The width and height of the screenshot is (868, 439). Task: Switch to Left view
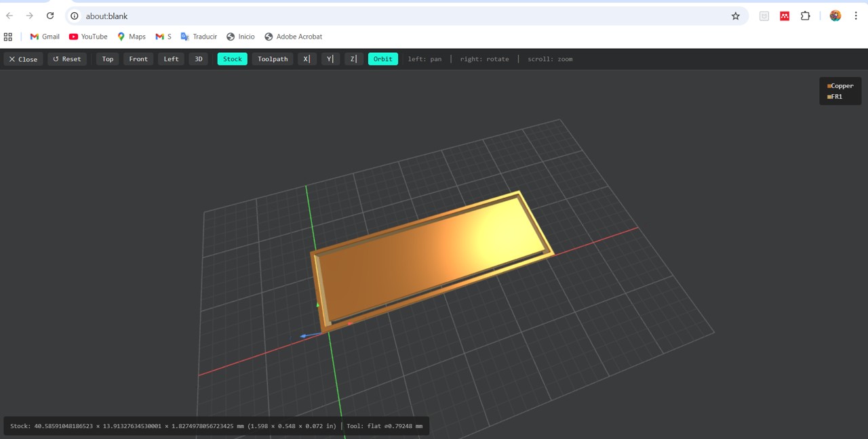pyautogui.click(x=172, y=59)
